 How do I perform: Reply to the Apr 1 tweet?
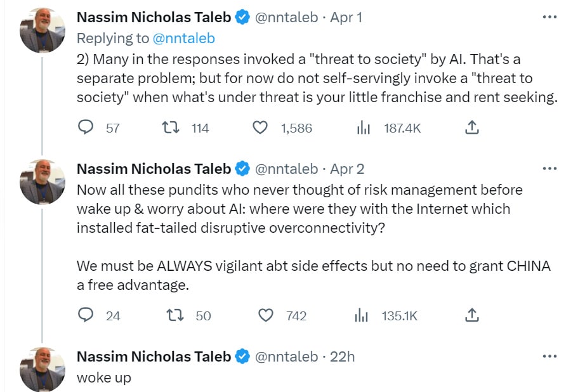[86, 128]
